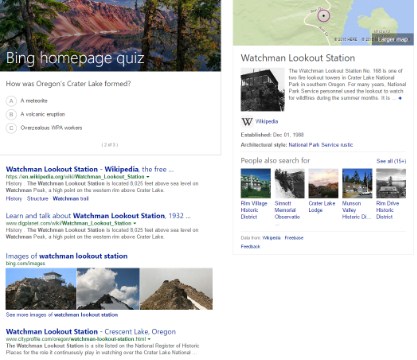Open the History sublink under the Wikipedia result

point(14,199)
